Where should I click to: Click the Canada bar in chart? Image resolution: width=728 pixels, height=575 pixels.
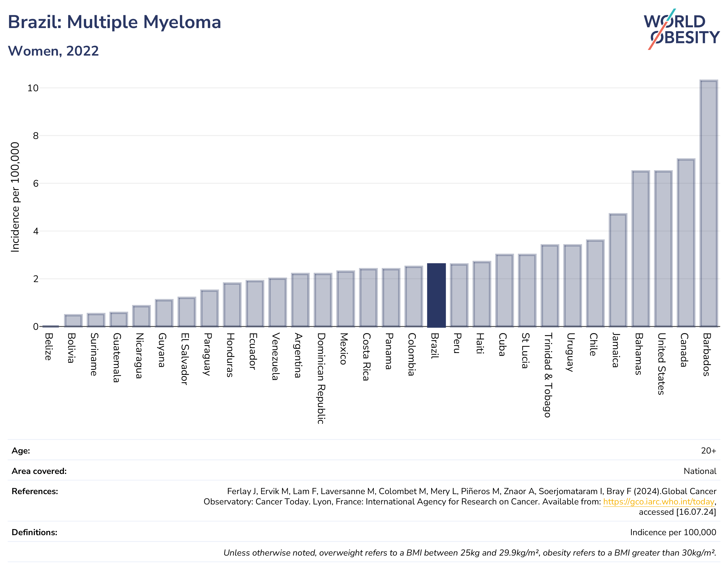686,242
